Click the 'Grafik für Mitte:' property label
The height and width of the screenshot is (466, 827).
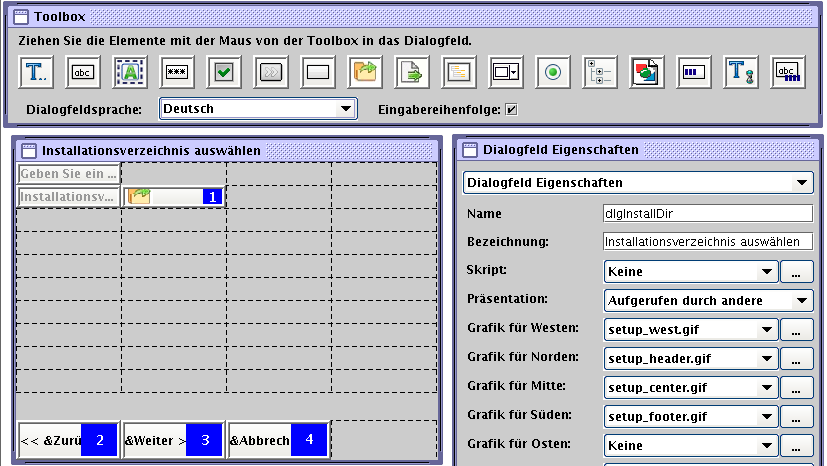click(516, 386)
